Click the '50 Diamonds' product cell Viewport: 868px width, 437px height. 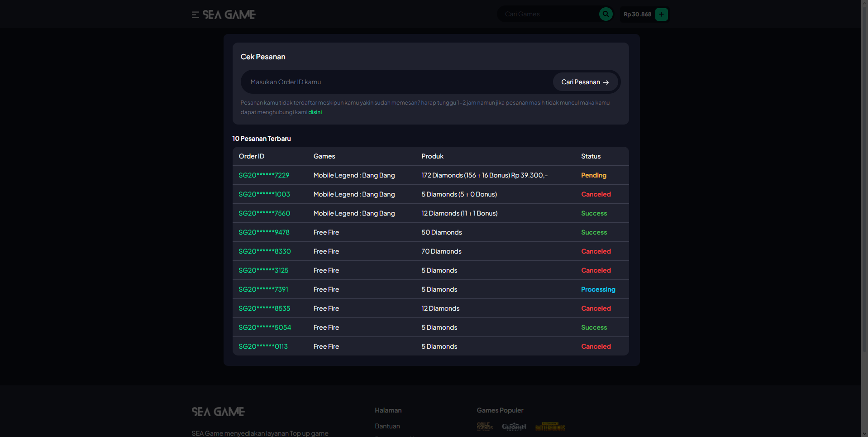coord(442,232)
